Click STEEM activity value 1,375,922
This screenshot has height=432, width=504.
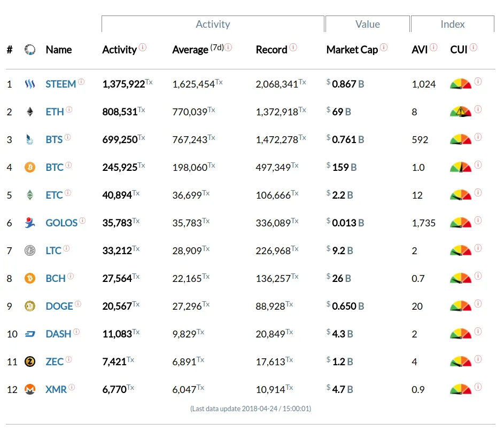pyautogui.click(x=124, y=84)
